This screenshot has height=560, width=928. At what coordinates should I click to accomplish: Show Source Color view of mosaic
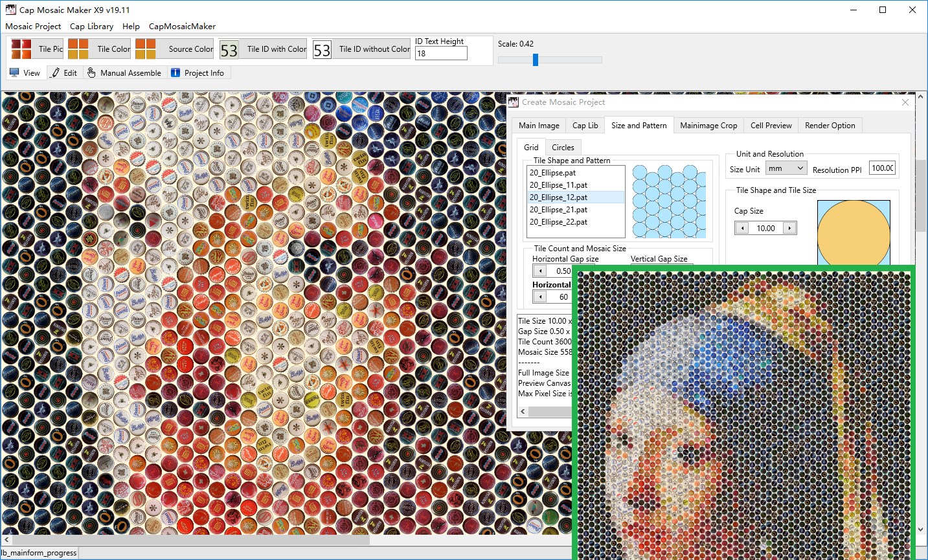coord(174,49)
